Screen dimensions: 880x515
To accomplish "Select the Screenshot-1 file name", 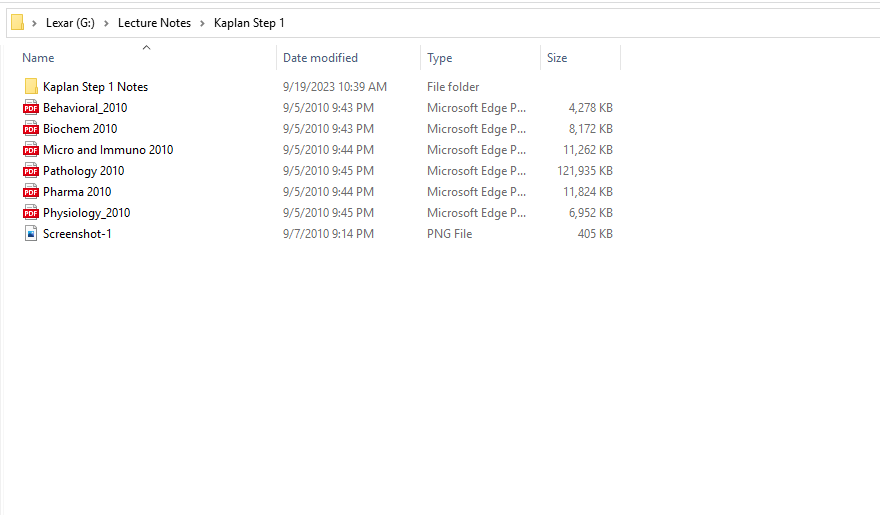I will click(x=77, y=234).
